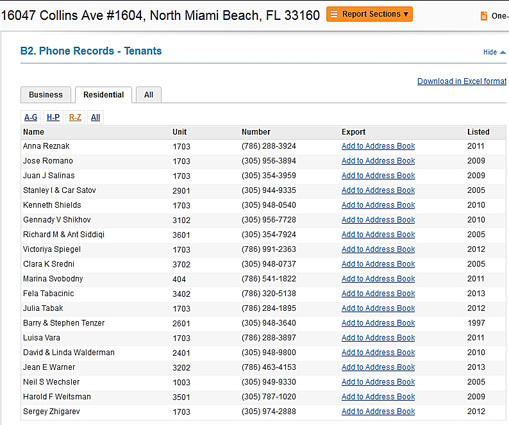Add Richard M & Ant Siddiqi to Address Book
The width and height of the screenshot is (509, 425).
pos(378,235)
